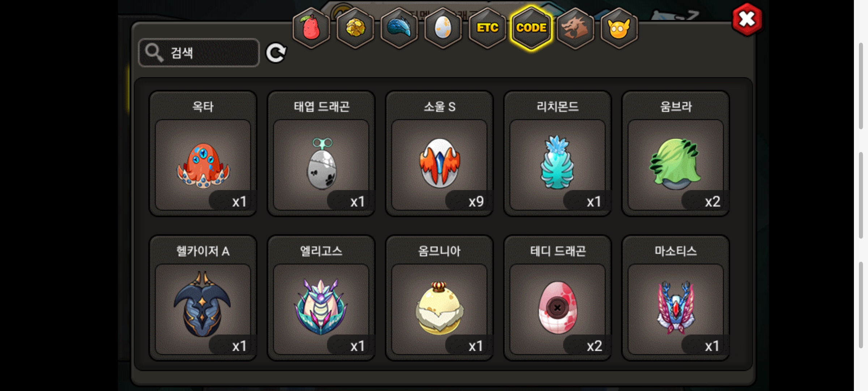Click the refresh arrow beside search
Image resolution: width=868 pixels, height=391 pixels.
[276, 53]
